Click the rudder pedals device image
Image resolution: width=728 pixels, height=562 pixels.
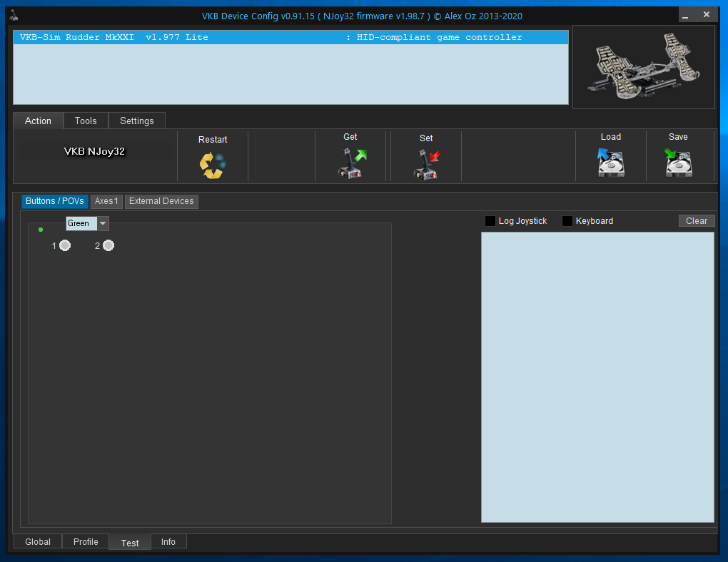pyautogui.click(x=644, y=67)
